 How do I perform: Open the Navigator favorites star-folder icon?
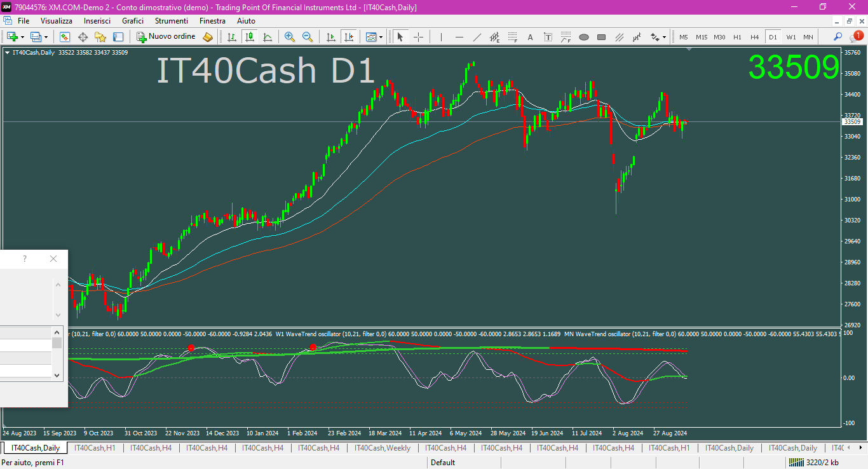point(100,37)
